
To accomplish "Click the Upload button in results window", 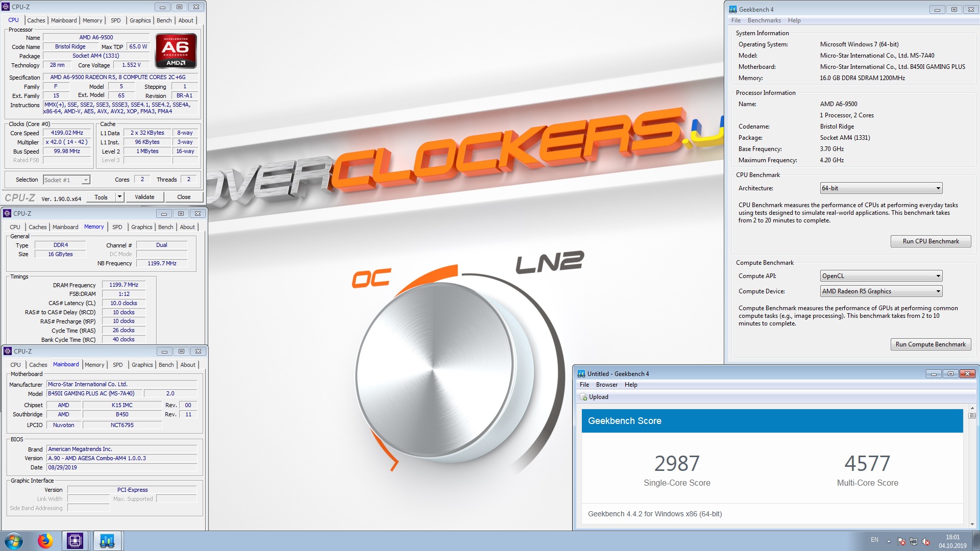I will [594, 397].
